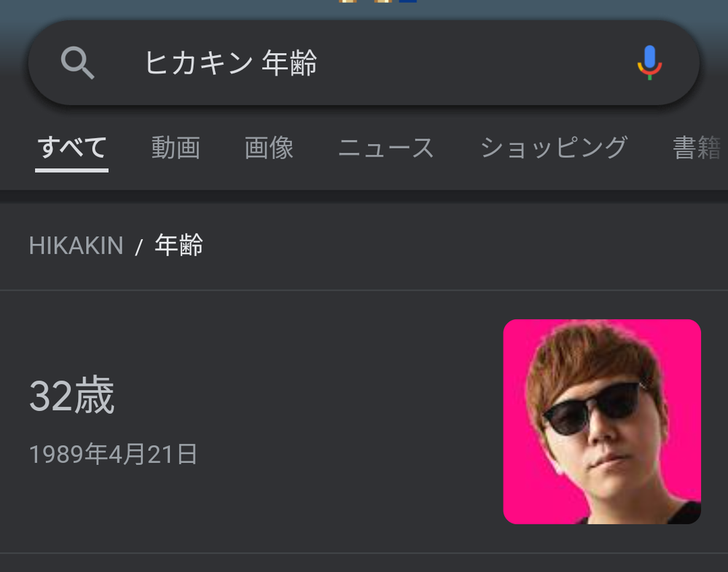Click the HIKAKIN breadcrumb link
Viewport: 728px width, 572px height.
coord(76,246)
